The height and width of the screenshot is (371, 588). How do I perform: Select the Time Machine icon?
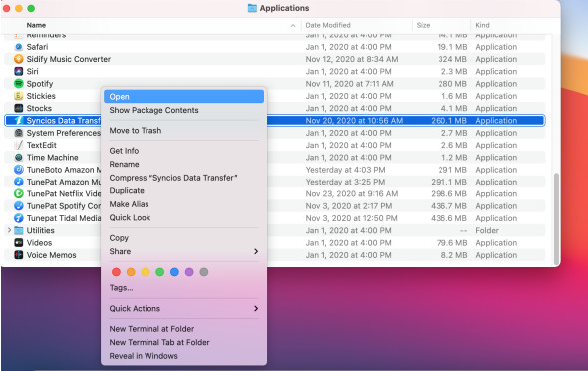18,158
